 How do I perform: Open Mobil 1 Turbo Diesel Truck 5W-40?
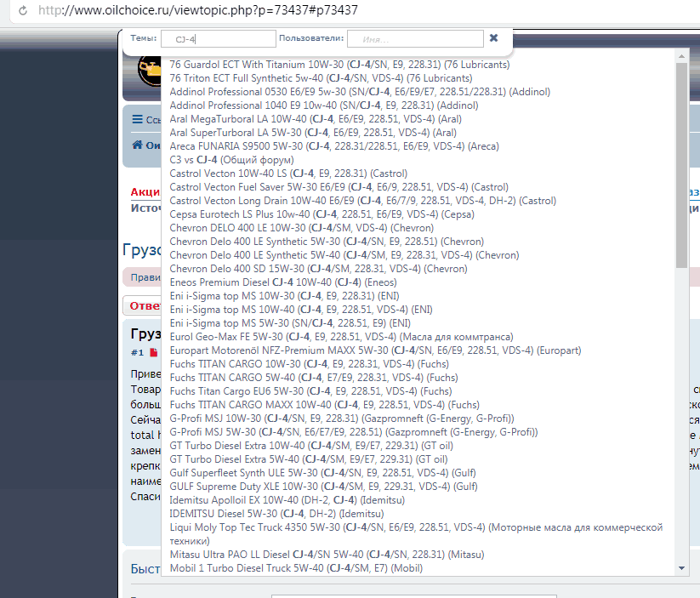[296, 568]
